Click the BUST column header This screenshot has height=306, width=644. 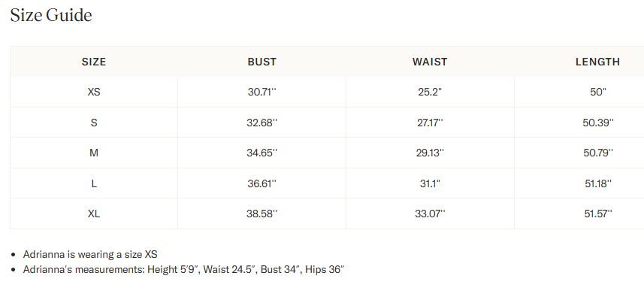pos(262,62)
